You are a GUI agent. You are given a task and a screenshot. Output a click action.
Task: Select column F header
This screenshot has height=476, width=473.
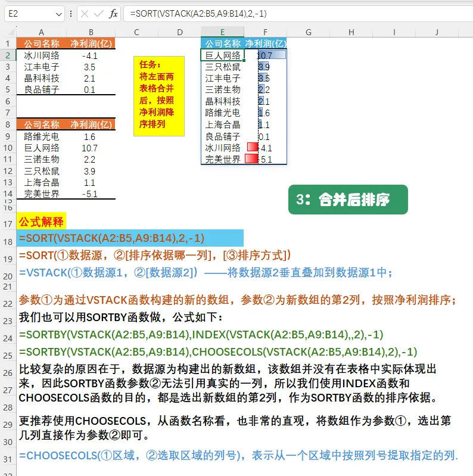(265, 32)
